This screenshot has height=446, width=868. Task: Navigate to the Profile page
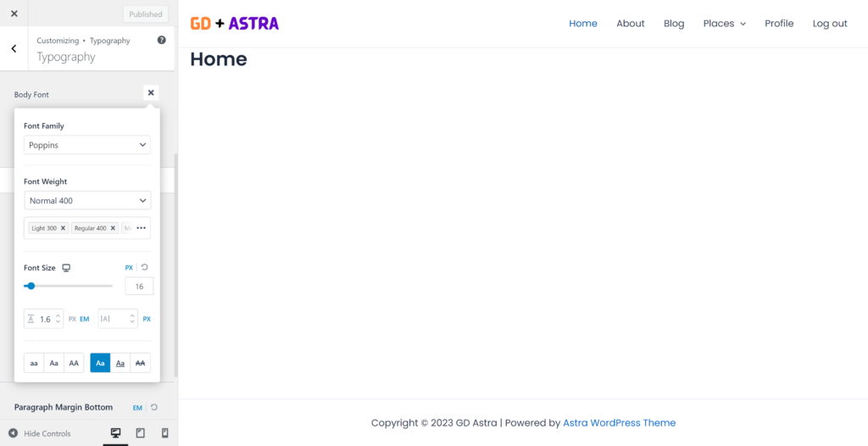[779, 24]
